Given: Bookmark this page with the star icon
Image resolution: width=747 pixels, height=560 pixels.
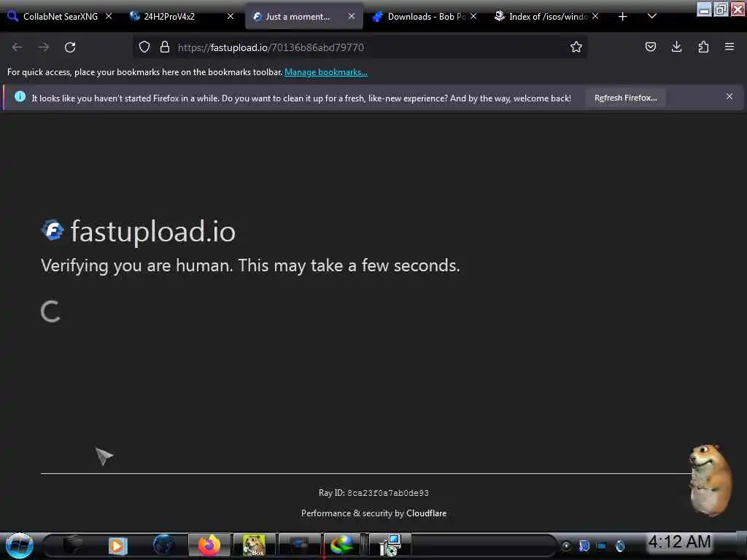Looking at the screenshot, I should 576,47.
